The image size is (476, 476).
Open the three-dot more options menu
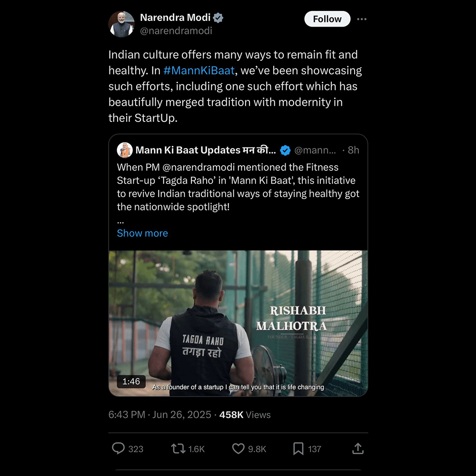[362, 19]
